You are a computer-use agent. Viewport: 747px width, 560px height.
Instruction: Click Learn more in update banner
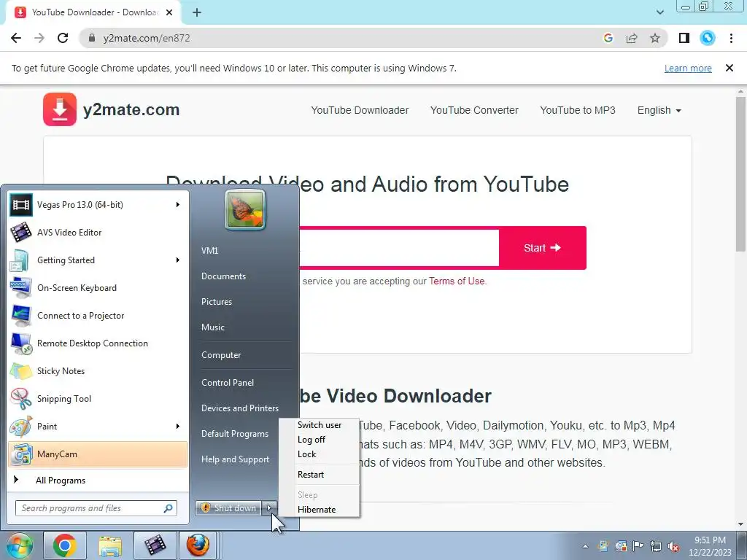688,69
